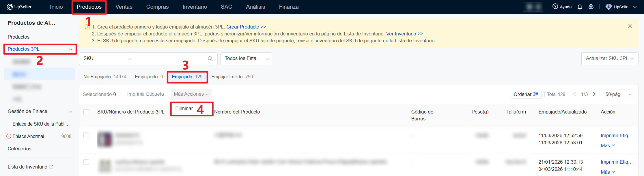644x176 pixels.
Task: Open the settings gear icon
Action: (x=591, y=7)
